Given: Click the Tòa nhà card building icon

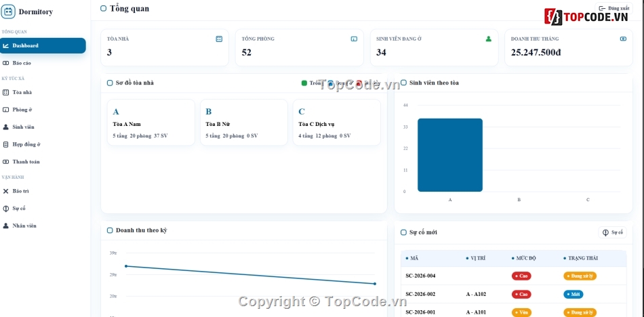Looking at the screenshot, I should 219,39.
